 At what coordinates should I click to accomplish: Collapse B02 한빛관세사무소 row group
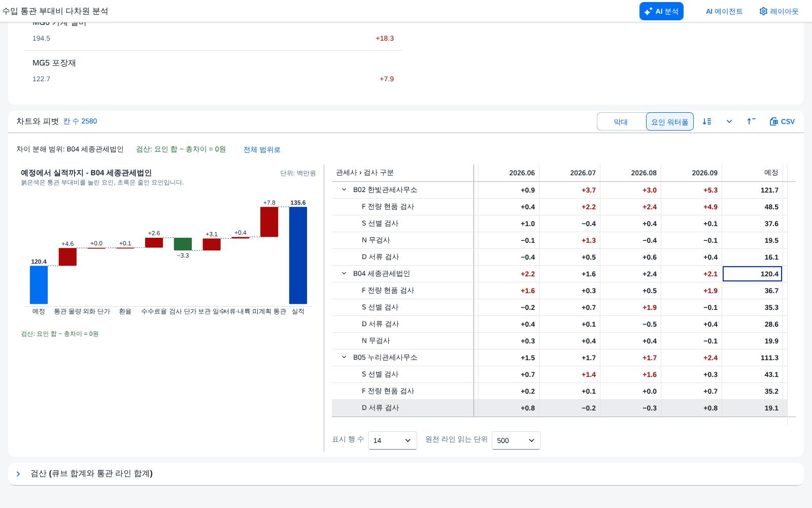tap(344, 189)
